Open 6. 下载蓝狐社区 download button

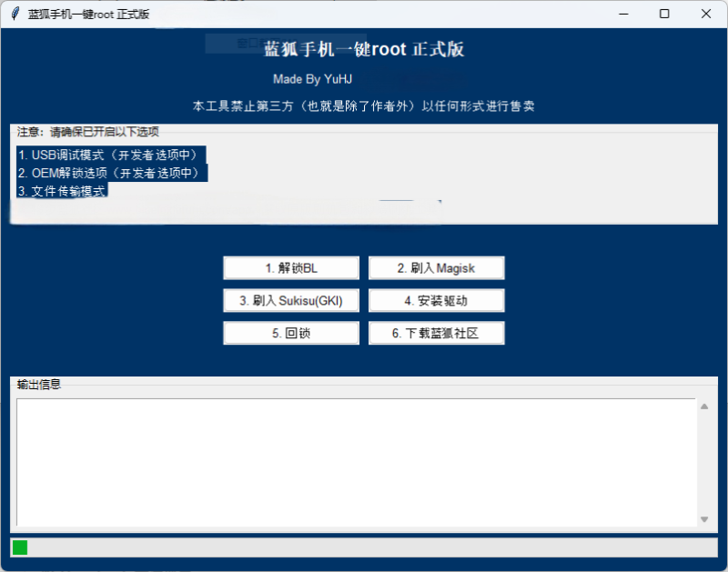(x=436, y=334)
